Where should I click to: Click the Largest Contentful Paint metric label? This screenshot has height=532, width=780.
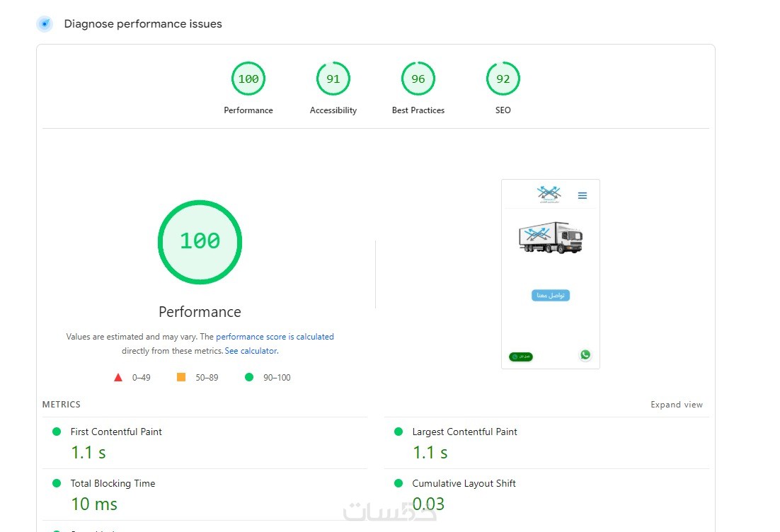(464, 432)
